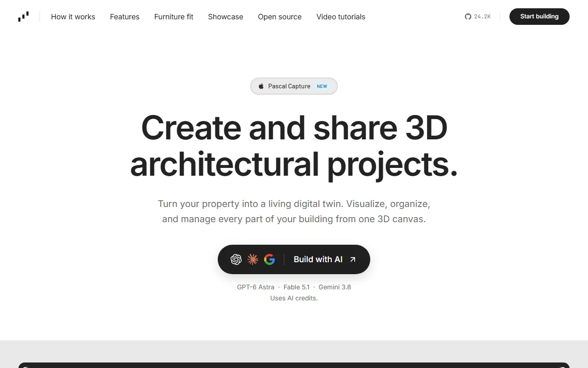Click the orange starburst AI logo
Viewport: 588px width, 368px height.
(253, 259)
